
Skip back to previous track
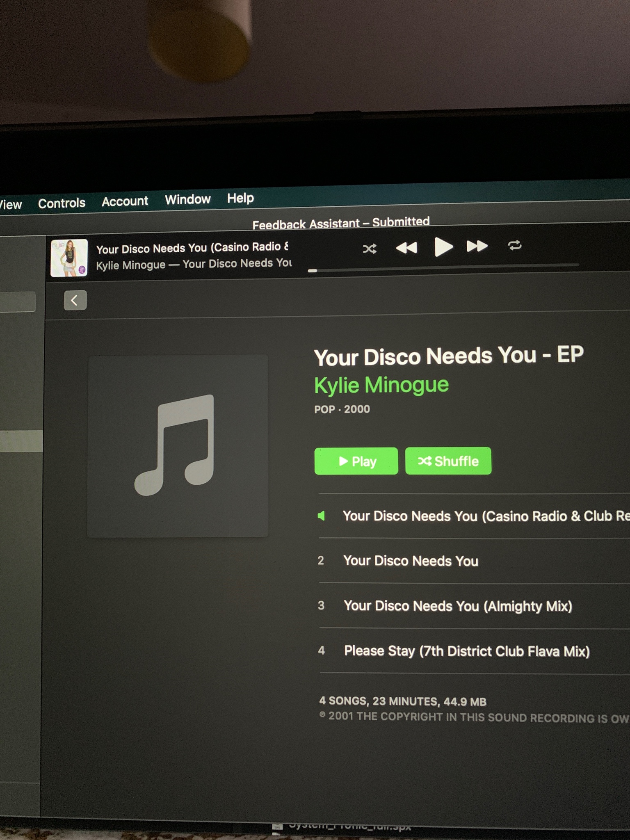pyautogui.click(x=406, y=248)
